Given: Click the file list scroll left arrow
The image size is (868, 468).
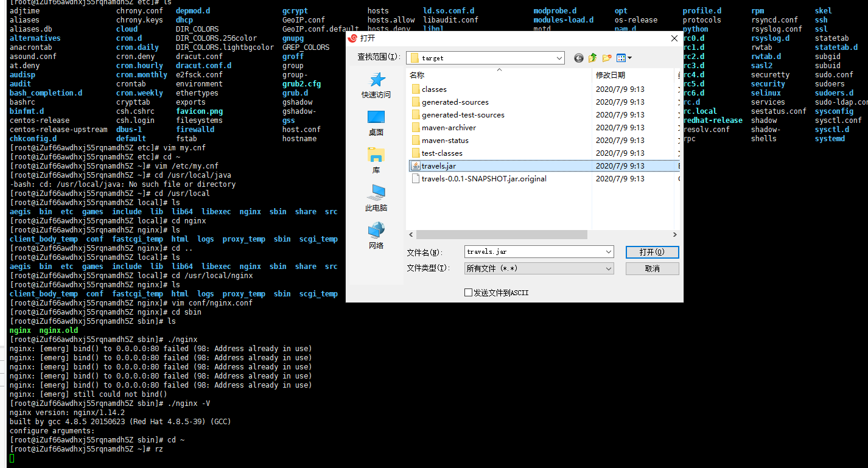Looking at the screenshot, I should click(411, 234).
